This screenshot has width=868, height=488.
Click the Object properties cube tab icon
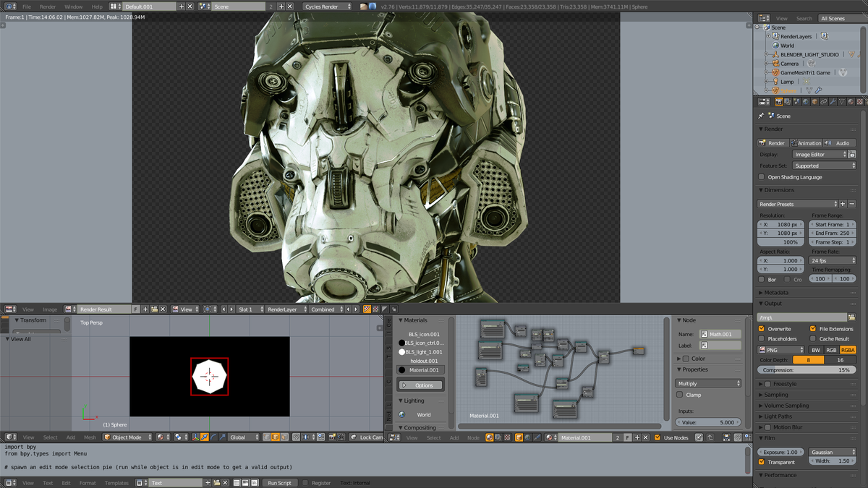click(x=814, y=102)
